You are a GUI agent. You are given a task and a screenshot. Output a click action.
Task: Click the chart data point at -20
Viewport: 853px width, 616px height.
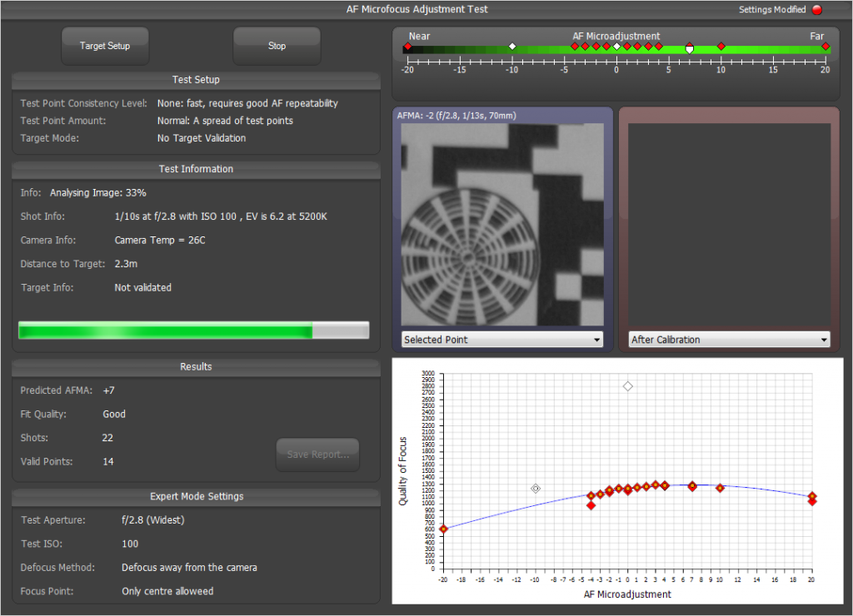pyautogui.click(x=443, y=529)
